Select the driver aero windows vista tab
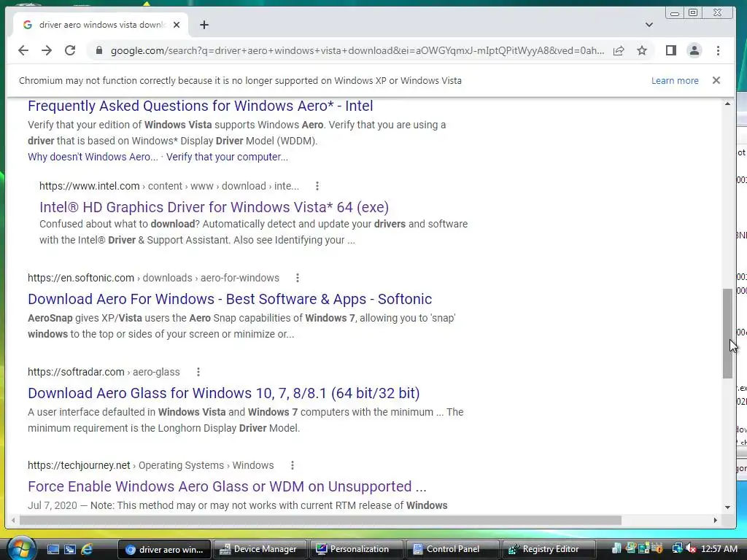This screenshot has width=747, height=560. [x=101, y=25]
